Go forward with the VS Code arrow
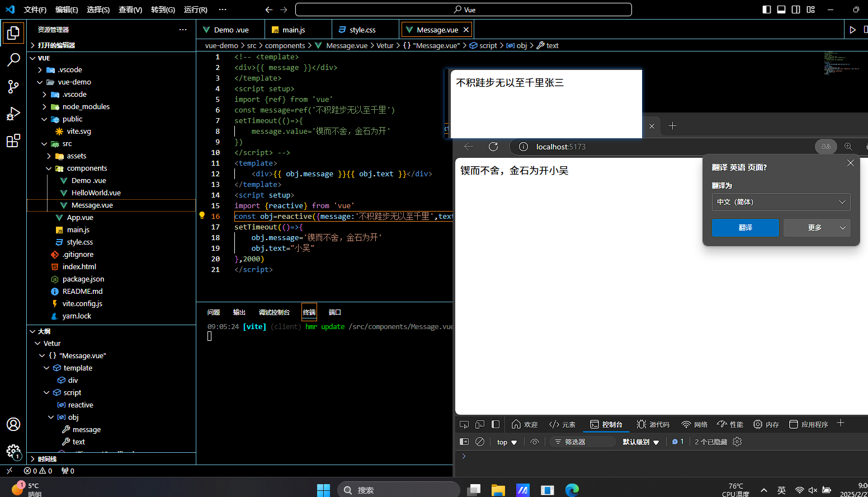868x497 pixels. pos(284,10)
